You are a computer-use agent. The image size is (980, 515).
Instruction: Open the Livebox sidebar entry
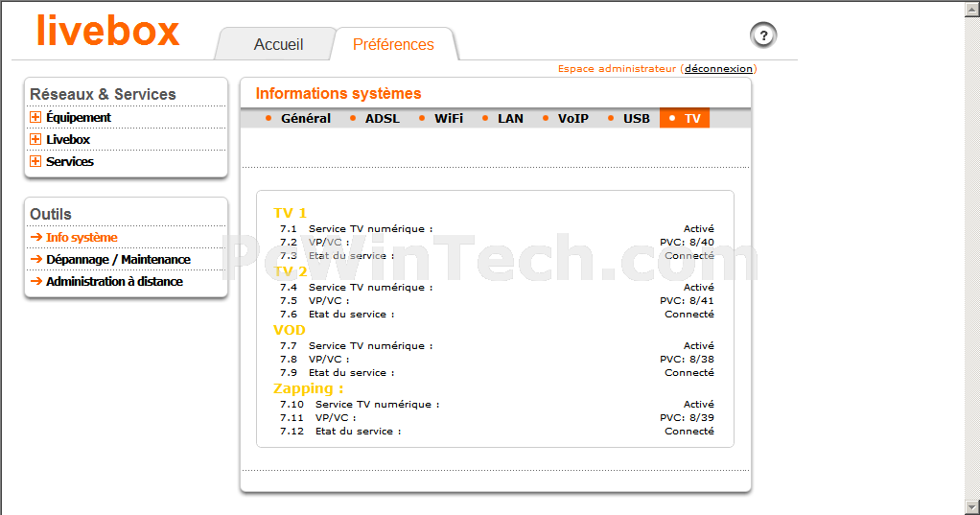[68, 139]
